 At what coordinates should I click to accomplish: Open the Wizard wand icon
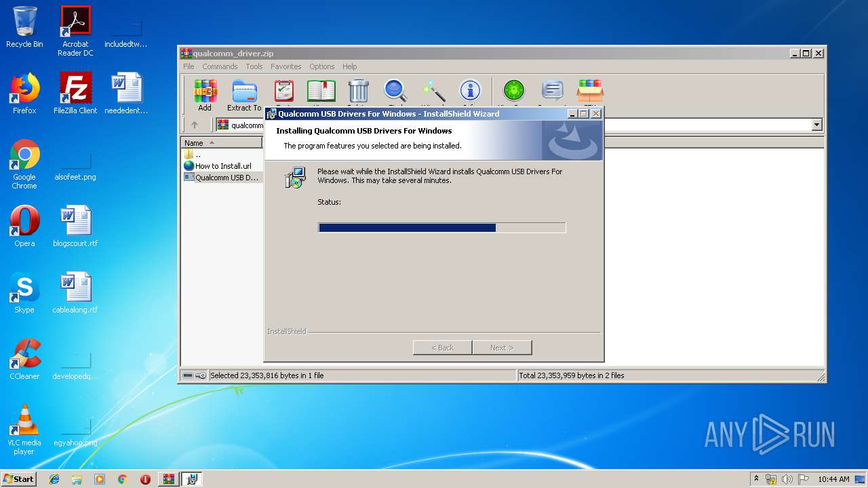[x=433, y=91]
